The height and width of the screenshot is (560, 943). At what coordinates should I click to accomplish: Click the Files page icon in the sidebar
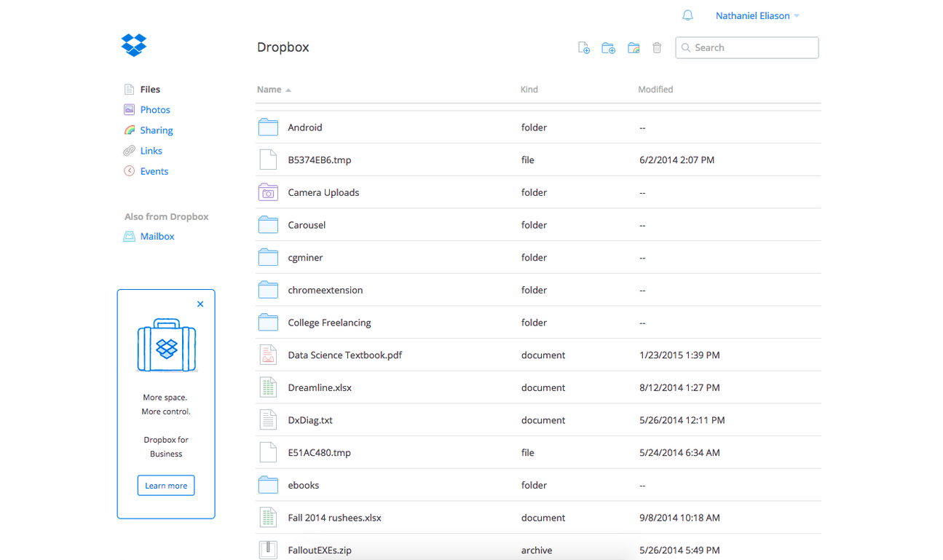(x=129, y=90)
